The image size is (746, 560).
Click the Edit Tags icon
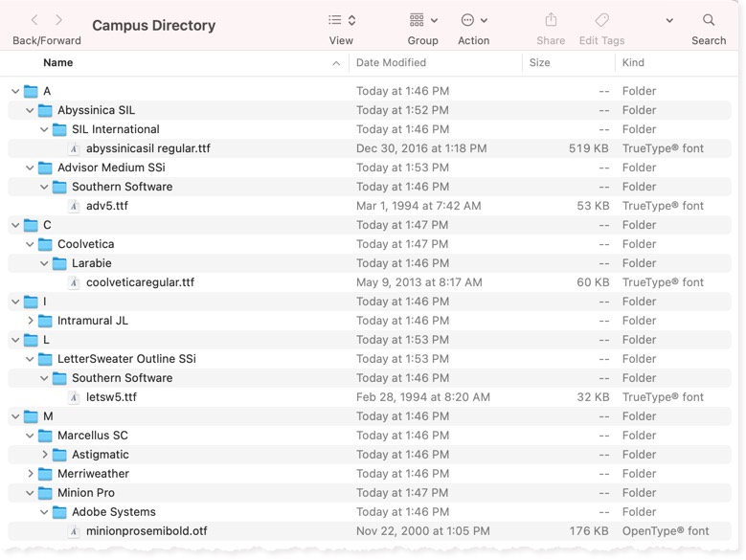tap(601, 20)
